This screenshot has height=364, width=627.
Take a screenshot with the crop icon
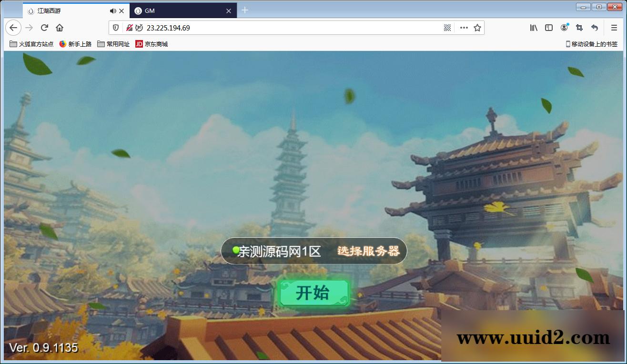coord(579,28)
